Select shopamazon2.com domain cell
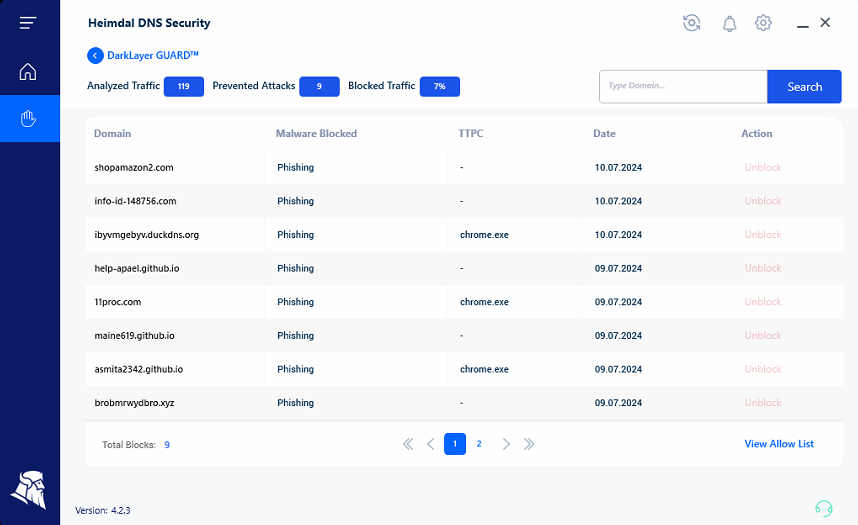This screenshot has width=858, height=525. [x=134, y=168]
